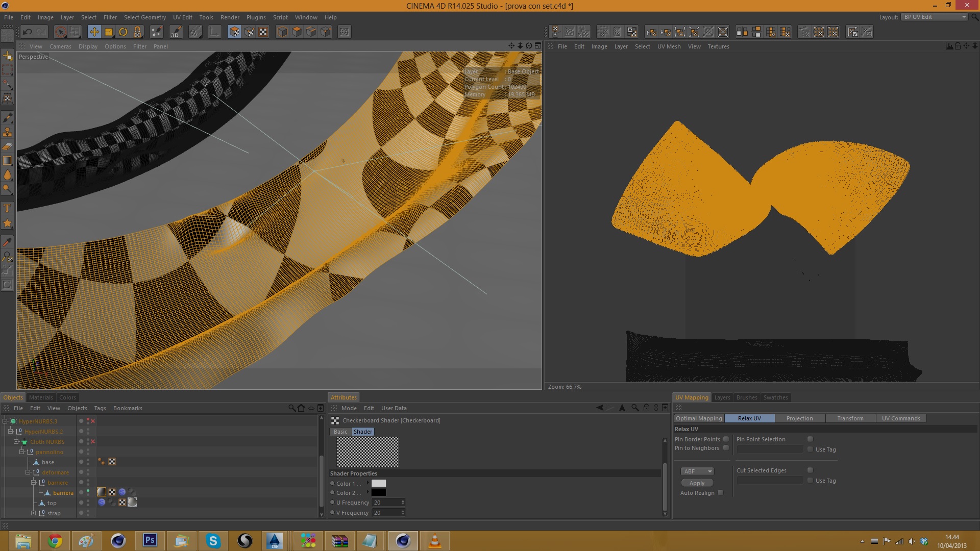Enable Pin Border Points checkbox
This screenshot has width=980, height=551.
[x=726, y=439]
